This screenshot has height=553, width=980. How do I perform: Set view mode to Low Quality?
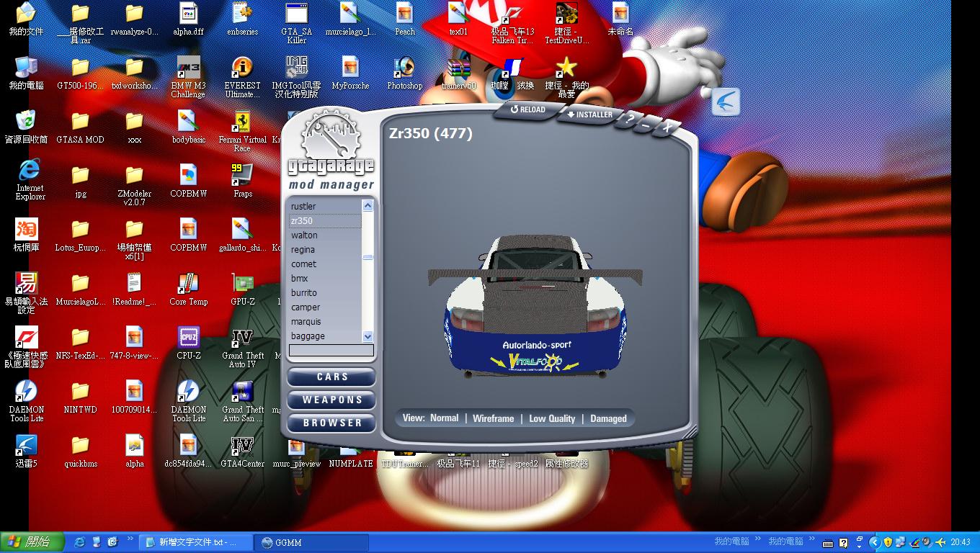[552, 418]
